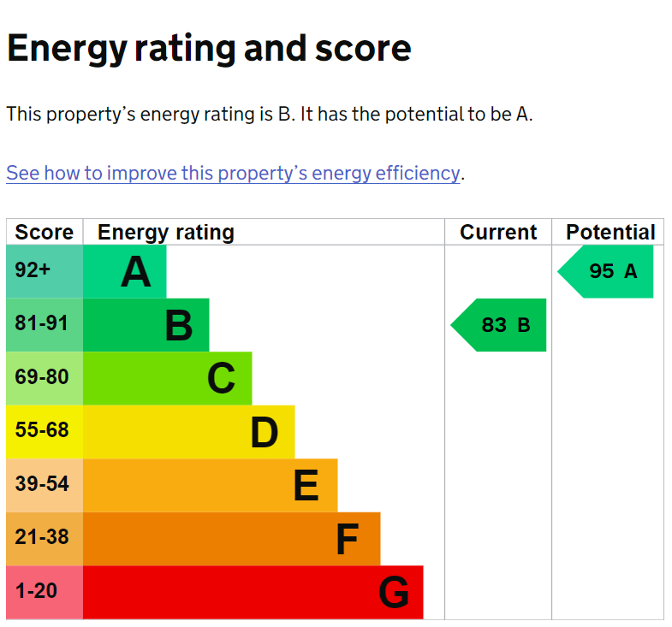Click the green A rating bar

point(125,272)
